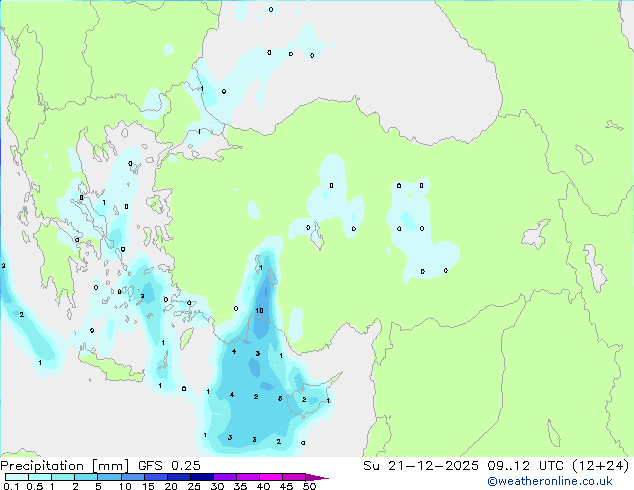Click the 'GFS 0.25' model label

(169, 466)
